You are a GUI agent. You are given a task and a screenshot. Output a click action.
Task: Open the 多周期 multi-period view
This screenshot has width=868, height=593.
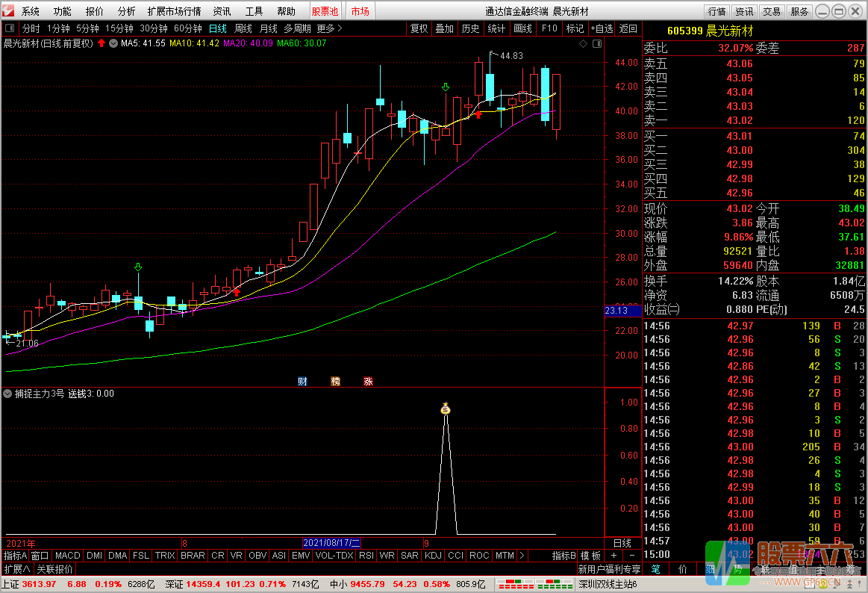297,28
